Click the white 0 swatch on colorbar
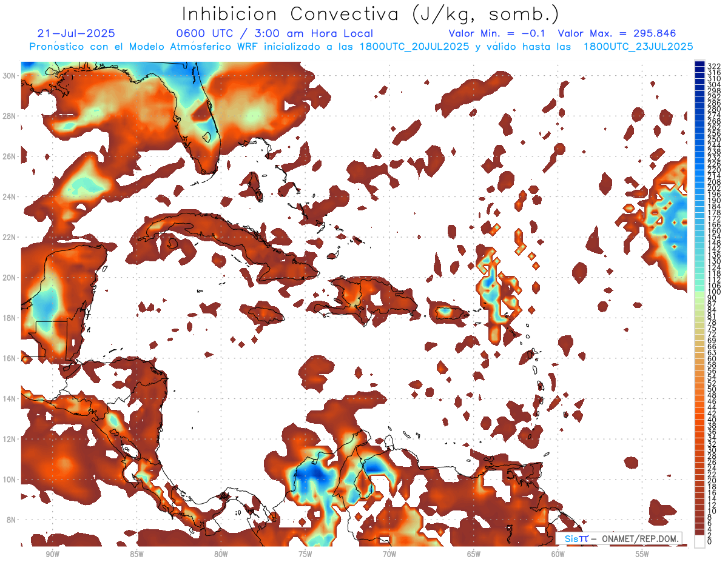 (x=699, y=541)
